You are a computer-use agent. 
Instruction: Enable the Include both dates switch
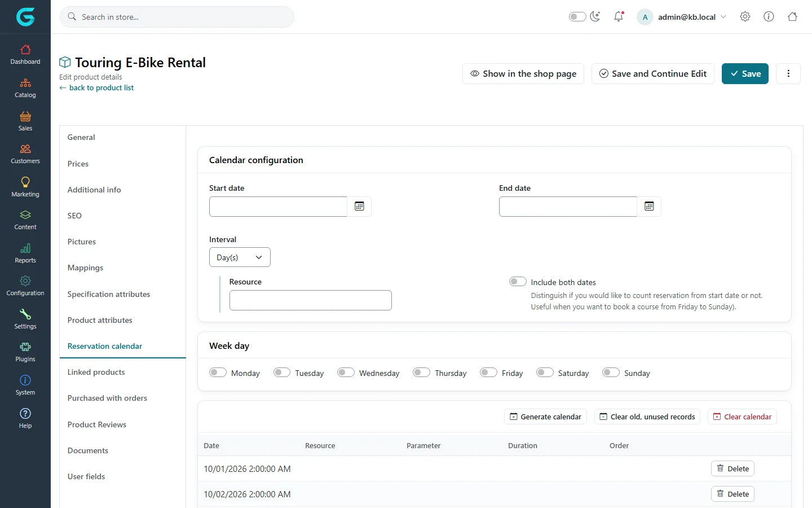tap(518, 282)
